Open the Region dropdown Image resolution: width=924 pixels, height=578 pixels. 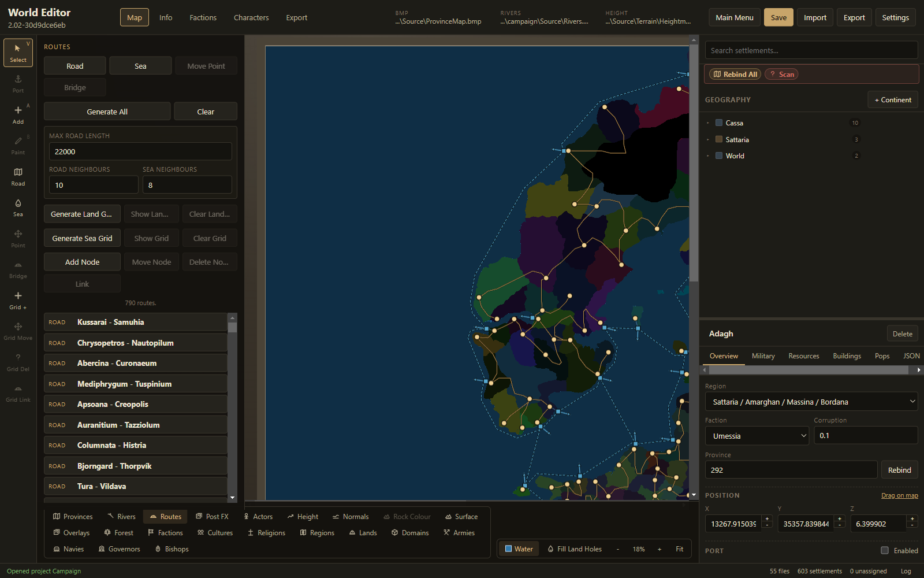coord(811,402)
